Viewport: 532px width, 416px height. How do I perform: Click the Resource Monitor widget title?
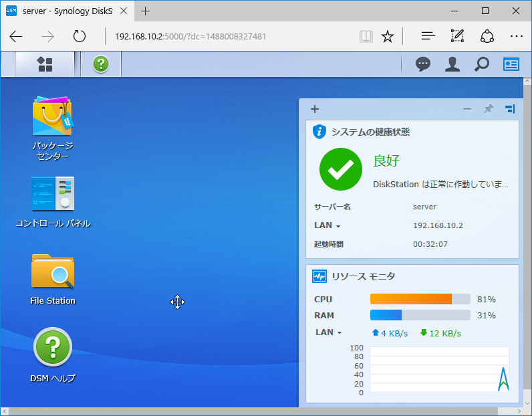click(363, 276)
